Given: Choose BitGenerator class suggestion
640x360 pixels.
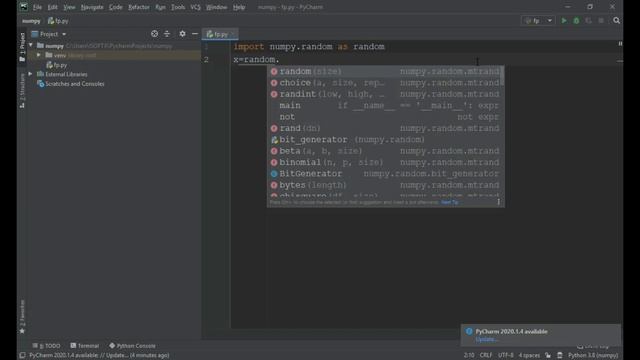Looking at the screenshot, I should click(x=385, y=174).
